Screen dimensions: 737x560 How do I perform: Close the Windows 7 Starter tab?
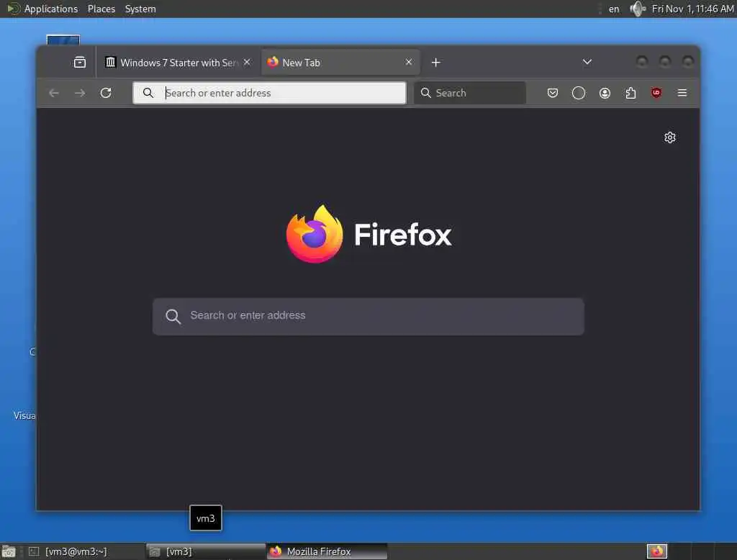click(247, 62)
